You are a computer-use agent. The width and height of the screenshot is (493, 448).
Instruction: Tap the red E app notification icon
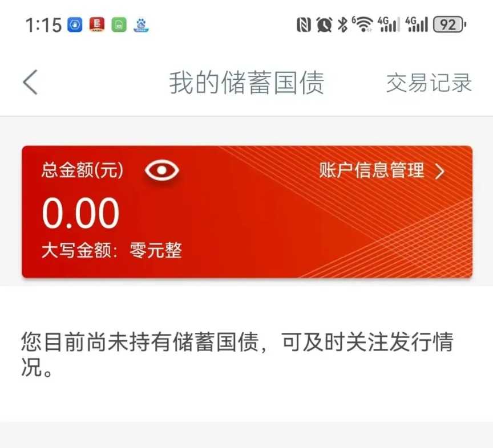tap(97, 25)
